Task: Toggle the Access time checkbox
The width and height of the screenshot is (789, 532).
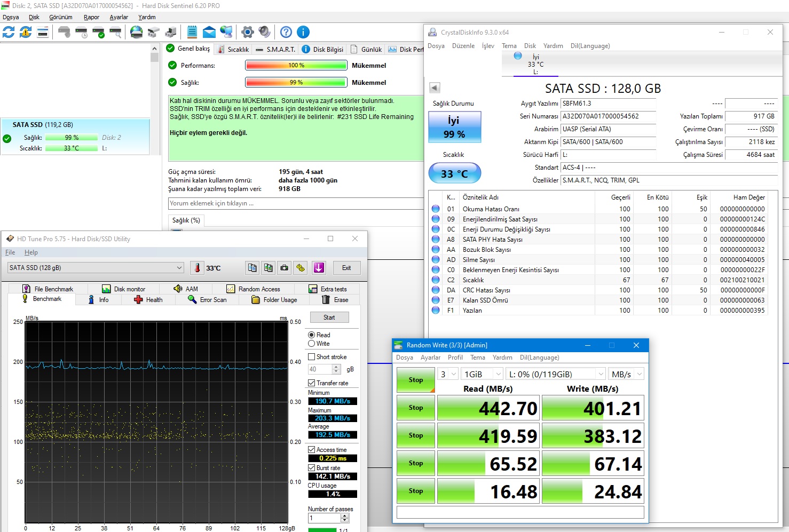Action: coord(312,450)
